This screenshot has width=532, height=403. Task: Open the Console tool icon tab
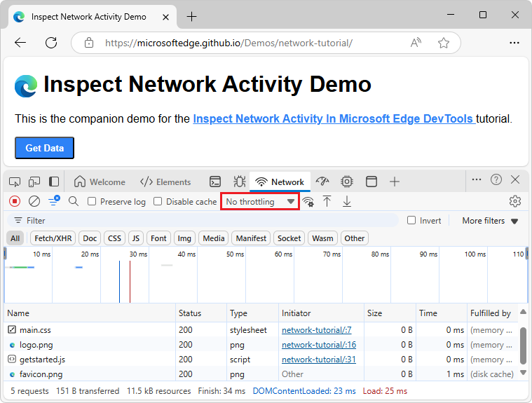216,182
